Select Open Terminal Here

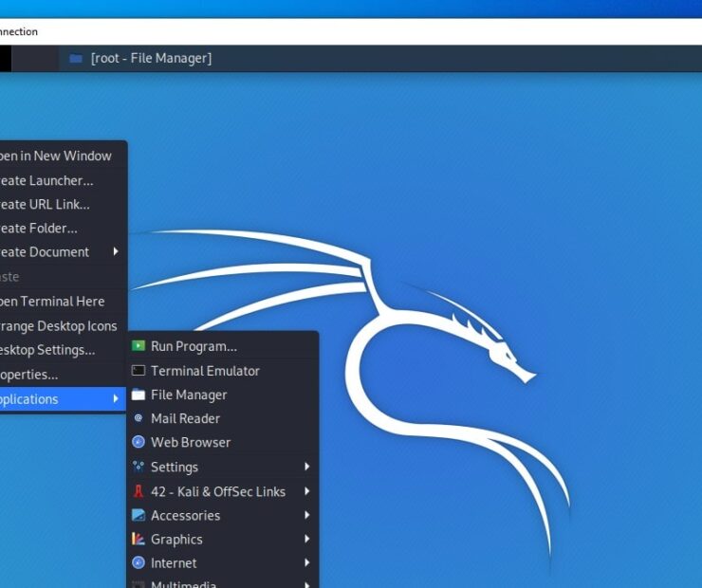(x=63, y=302)
